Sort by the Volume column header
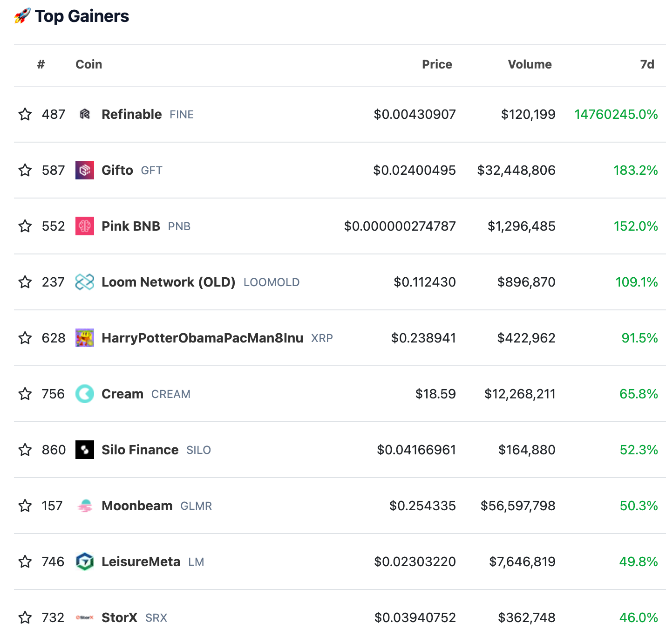The height and width of the screenshot is (644, 666). coord(530,64)
